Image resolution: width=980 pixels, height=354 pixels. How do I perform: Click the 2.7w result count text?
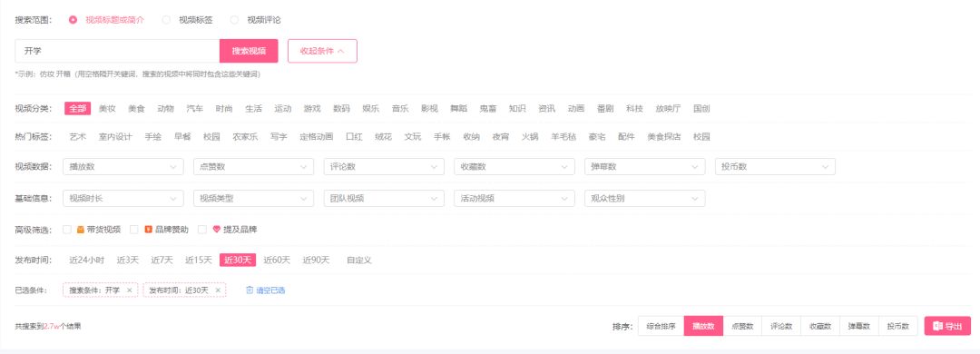51,326
